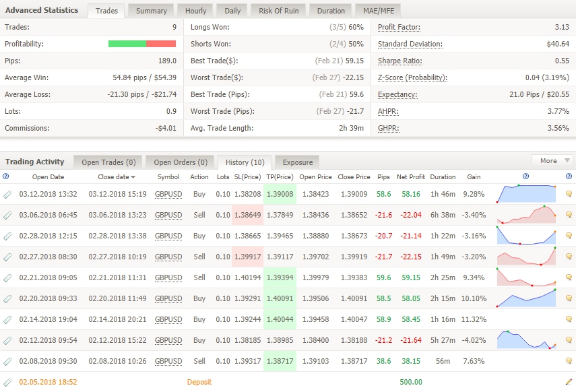Switch to the Exposure tab
576x392 pixels.
[x=297, y=162]
